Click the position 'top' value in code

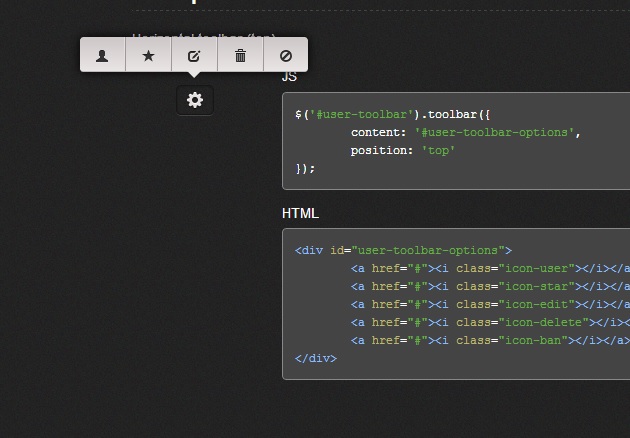[437, 150]
